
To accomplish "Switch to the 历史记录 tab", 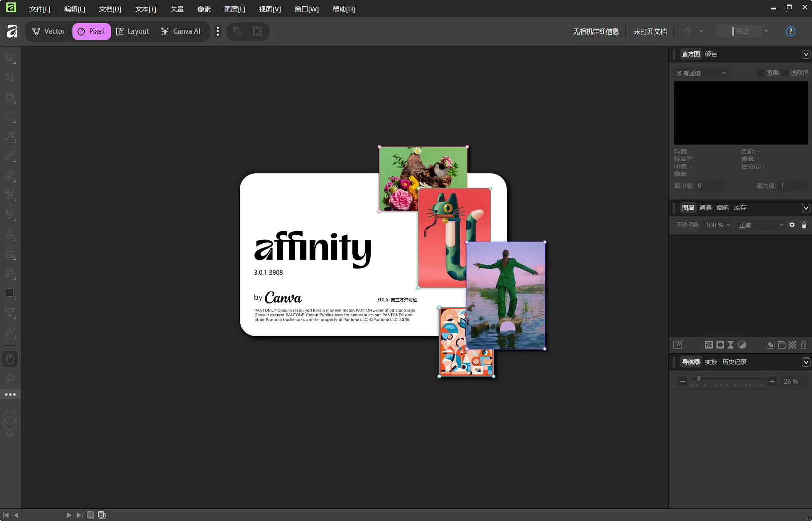I will pyautogui.click(x=734, y=362).
